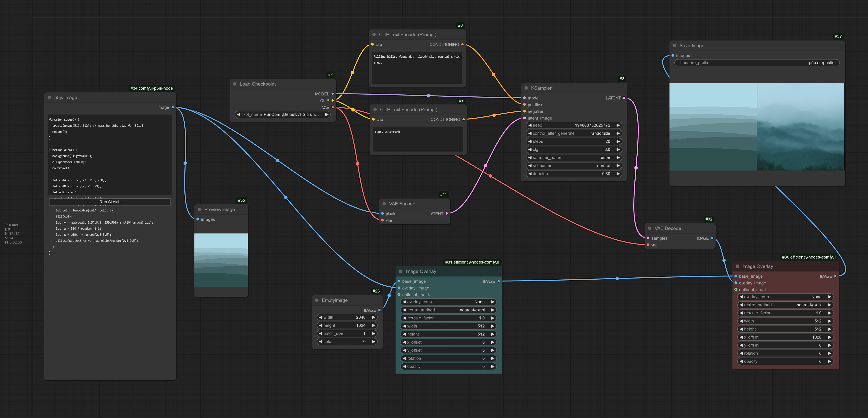The image size is (868, 418).
Task: Increase cfg value with right arrow
Action: click(x=618, y=150)
